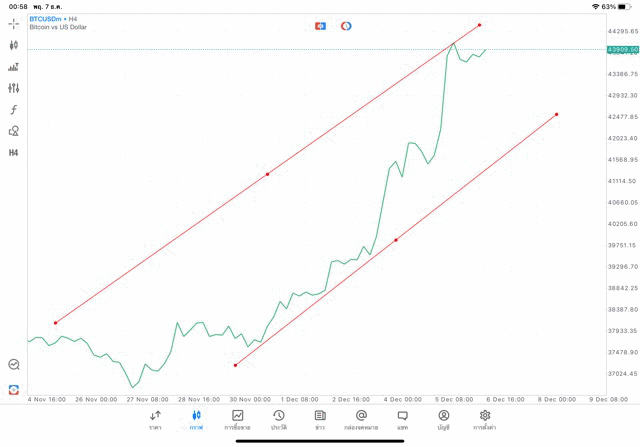Tap the red-blue circular icon at top

point(346,24)
